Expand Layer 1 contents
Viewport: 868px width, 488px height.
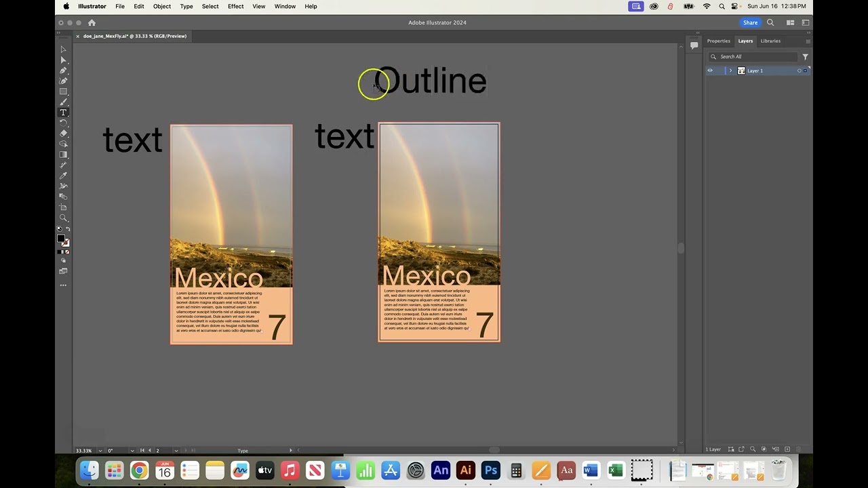[730, 70]
